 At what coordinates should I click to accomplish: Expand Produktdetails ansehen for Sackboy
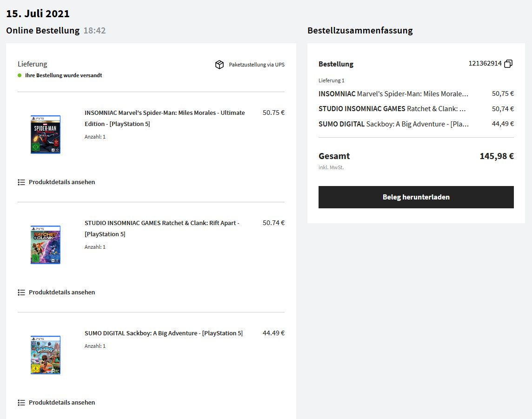click(62, 403)
